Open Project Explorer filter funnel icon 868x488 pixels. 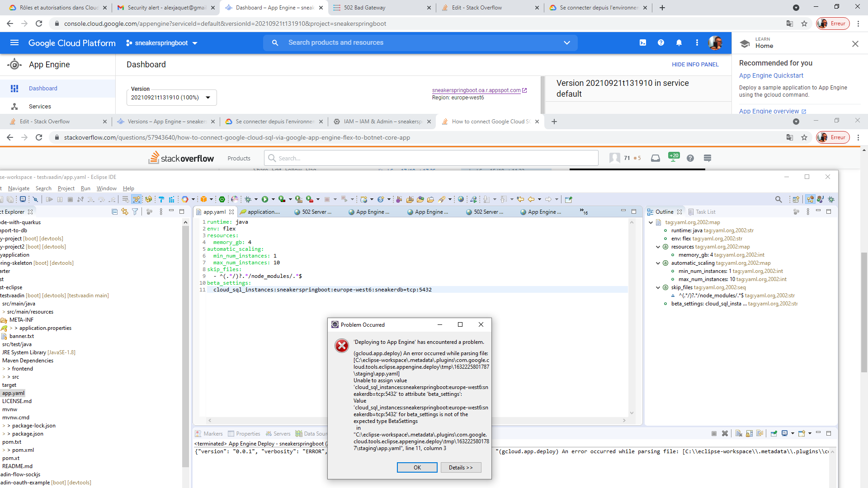point(135,211)
